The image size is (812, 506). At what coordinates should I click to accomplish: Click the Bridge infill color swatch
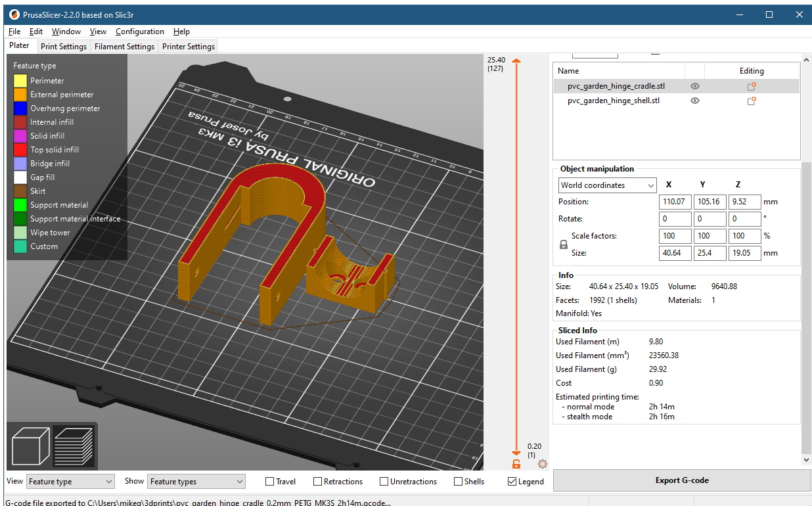[x=20, y=164]
